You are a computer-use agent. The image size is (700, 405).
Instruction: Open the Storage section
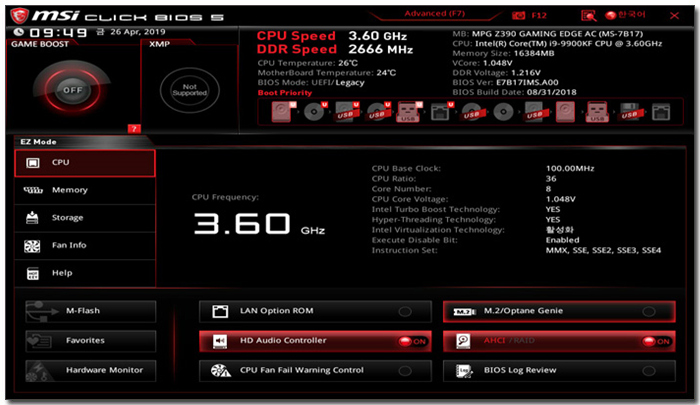pos(85,218)
